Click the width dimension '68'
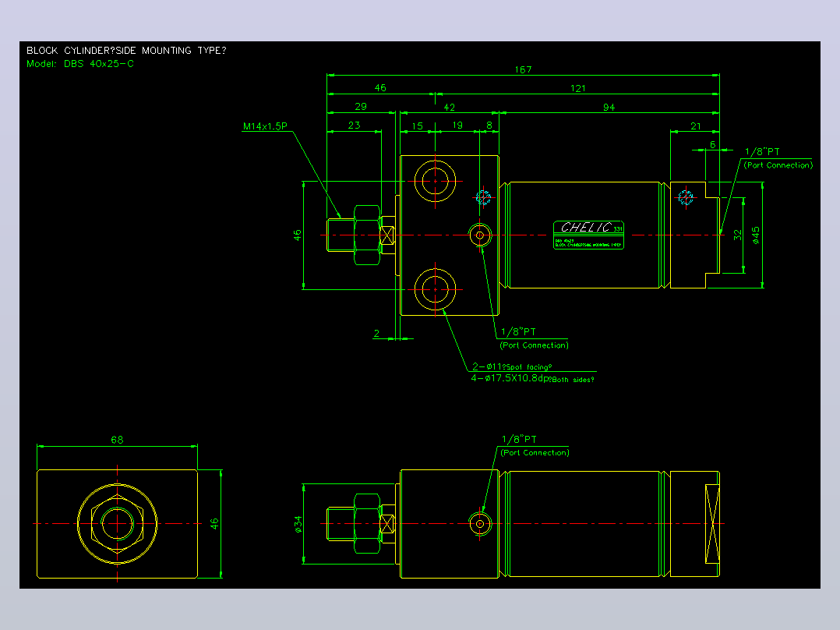Image resolution: width=840 pixels, height=630 pixels. pyautogui.click(x=117, y=440)
